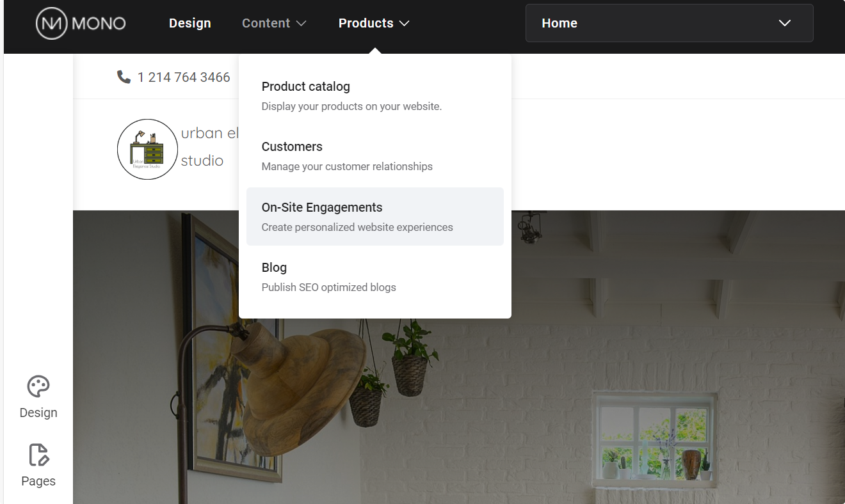Click the chevron next to Content
845x504 pixels.
coord(301,24)
